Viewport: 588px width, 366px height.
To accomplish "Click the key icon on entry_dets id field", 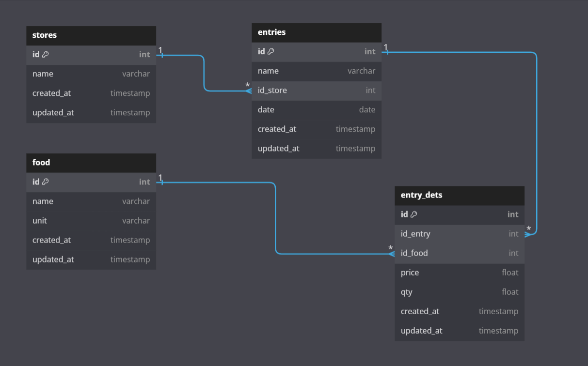I will tap(413, 214).
